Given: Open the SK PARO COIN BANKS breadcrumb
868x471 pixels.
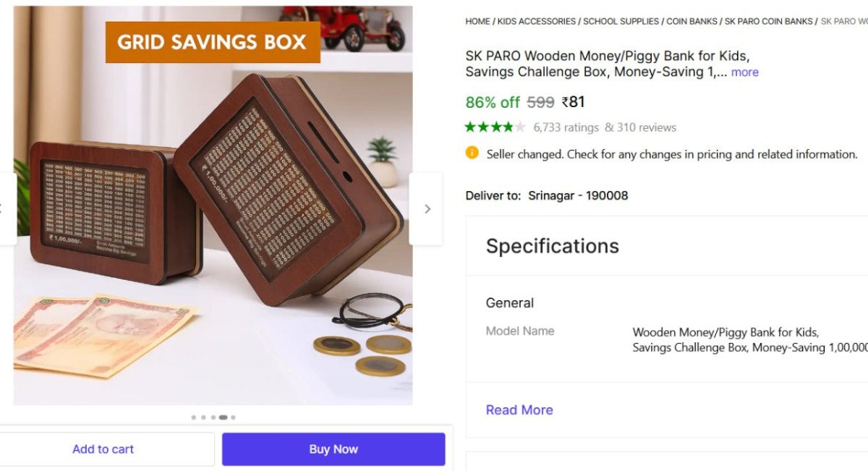Looking at the screenshot, I should (x=768, y=22).
